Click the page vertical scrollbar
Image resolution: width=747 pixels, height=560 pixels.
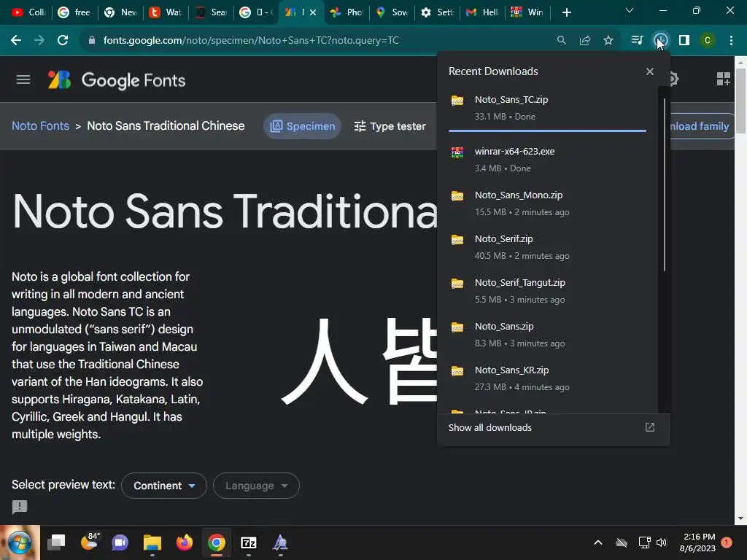pyautogui.click(x=741, y=101)
